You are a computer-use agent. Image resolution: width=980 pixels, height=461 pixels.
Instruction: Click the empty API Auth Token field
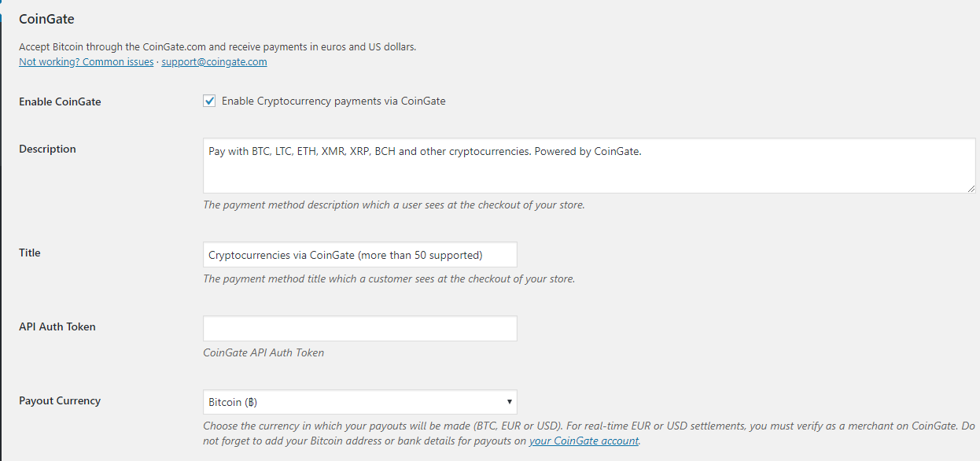[x=360, y=329]
